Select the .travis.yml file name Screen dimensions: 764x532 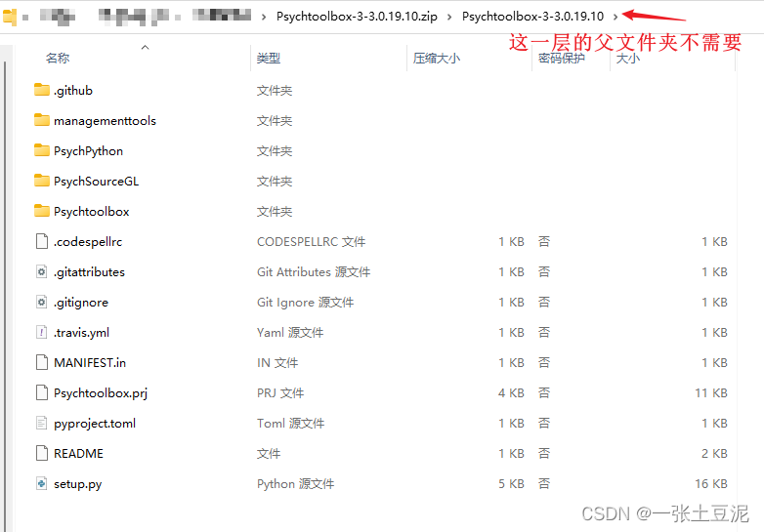tap(81, 333)
